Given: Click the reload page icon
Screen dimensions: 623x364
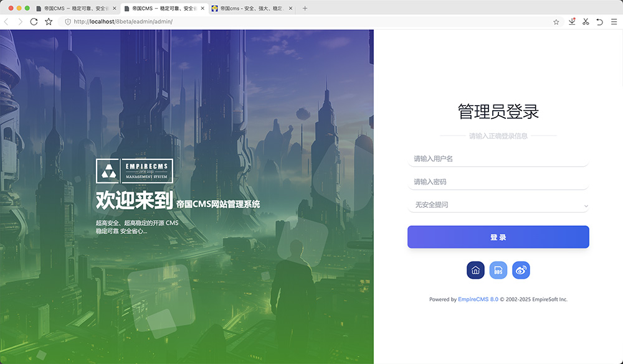Looking at the screenshot, I should pos(34,21).
